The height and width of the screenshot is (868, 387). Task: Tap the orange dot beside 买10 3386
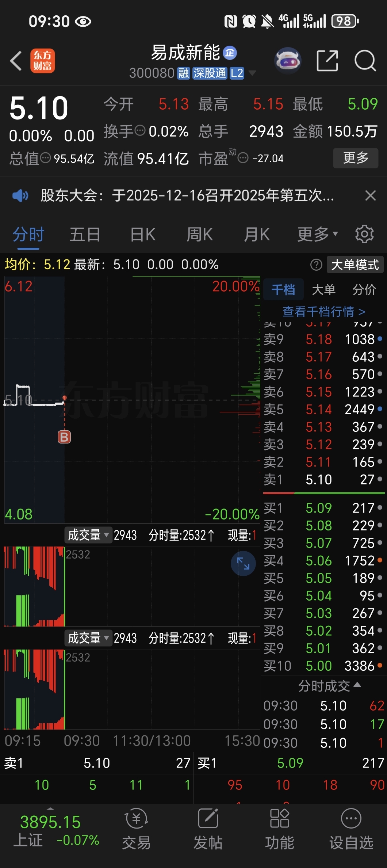[380, 666]
